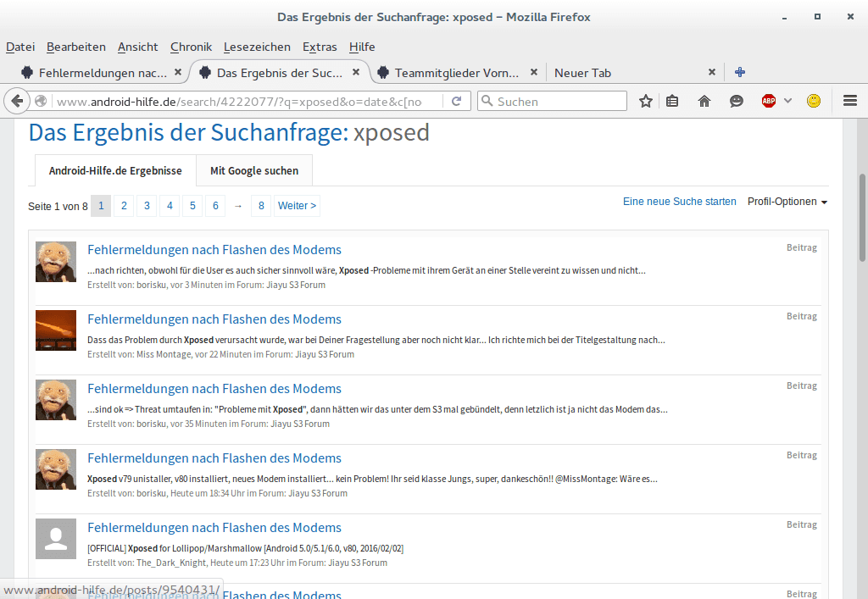Click the snippet starting '[OFFICIAL] Xposed for Lollipop'
This screenshot has height=599, width=868.
click(245, 549)
